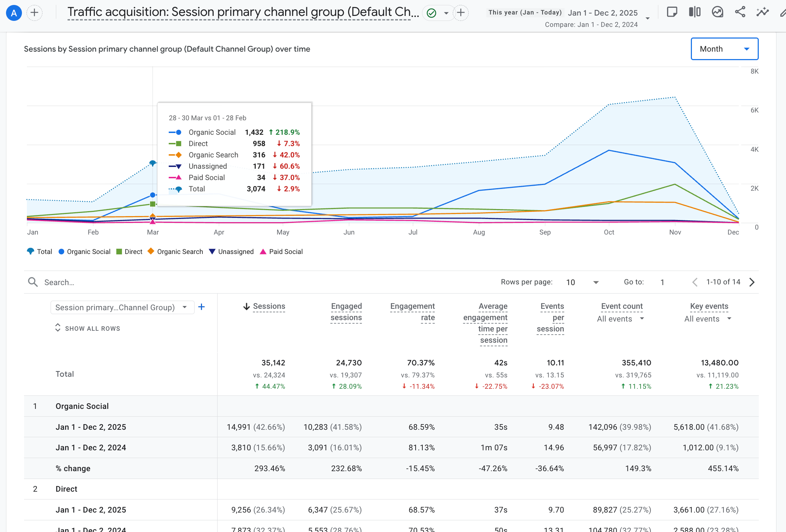Click SHOW ALL ROWS button
The image size is (786, 532).
click(87, 328)
